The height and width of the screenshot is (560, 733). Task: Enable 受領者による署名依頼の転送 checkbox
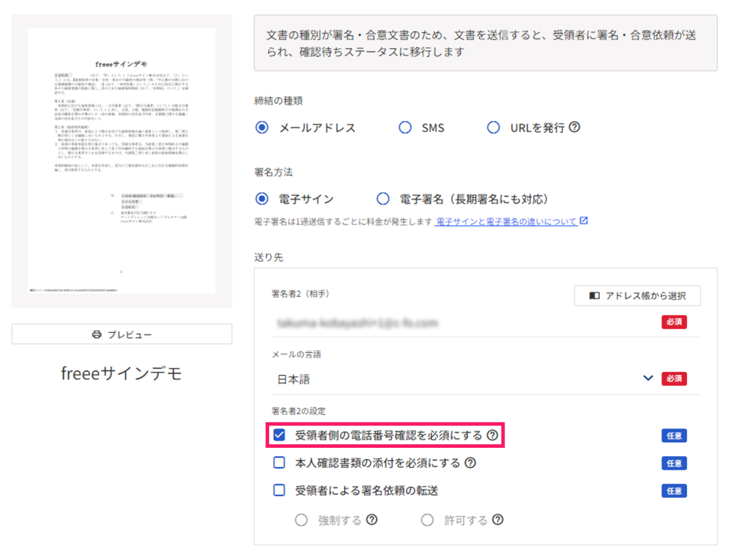[x=279, y=490]
